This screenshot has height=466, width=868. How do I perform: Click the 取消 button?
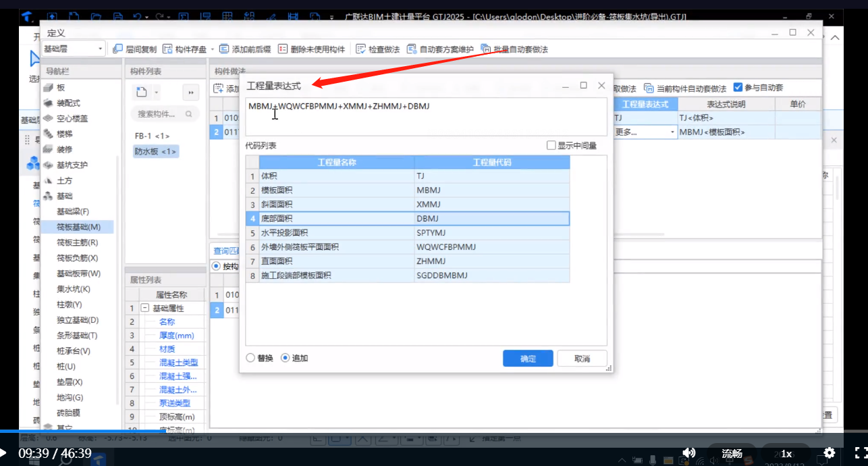pos(582,359)
